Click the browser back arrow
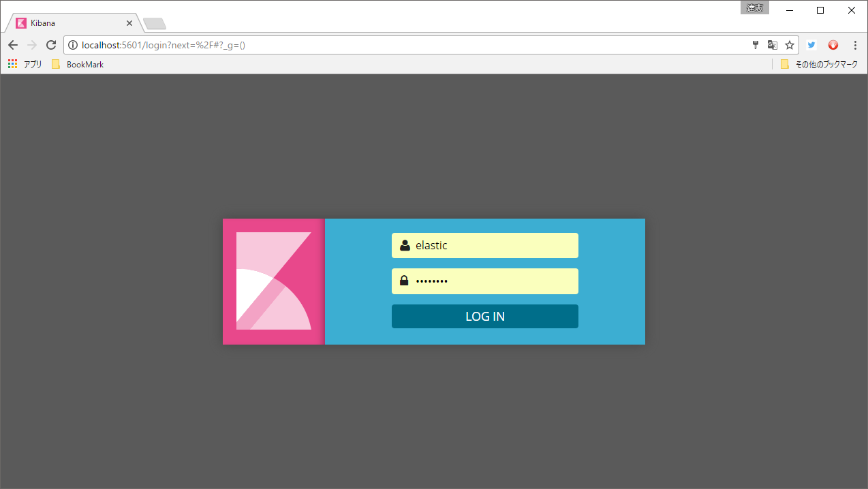 click(12, 45)
